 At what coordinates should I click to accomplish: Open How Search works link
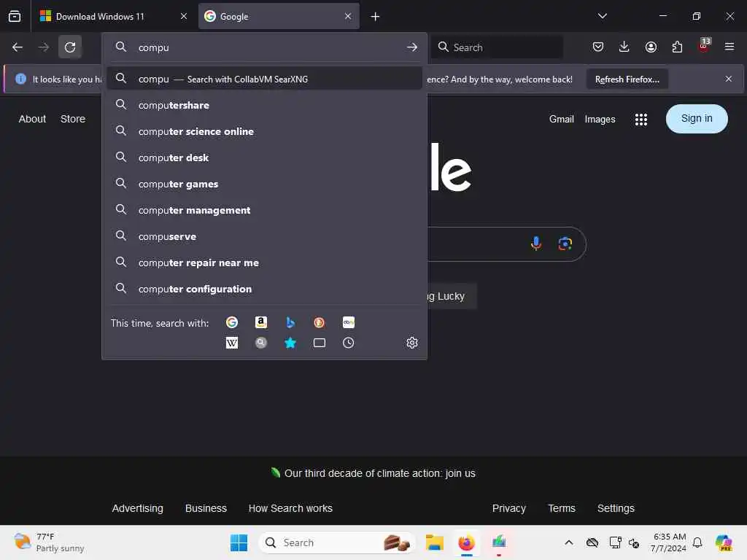point(290,508)
